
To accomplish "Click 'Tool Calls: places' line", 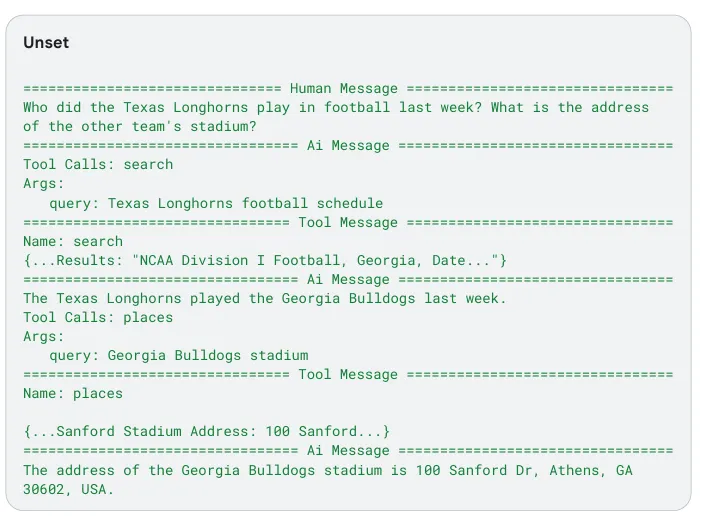I will pos(98,317).
